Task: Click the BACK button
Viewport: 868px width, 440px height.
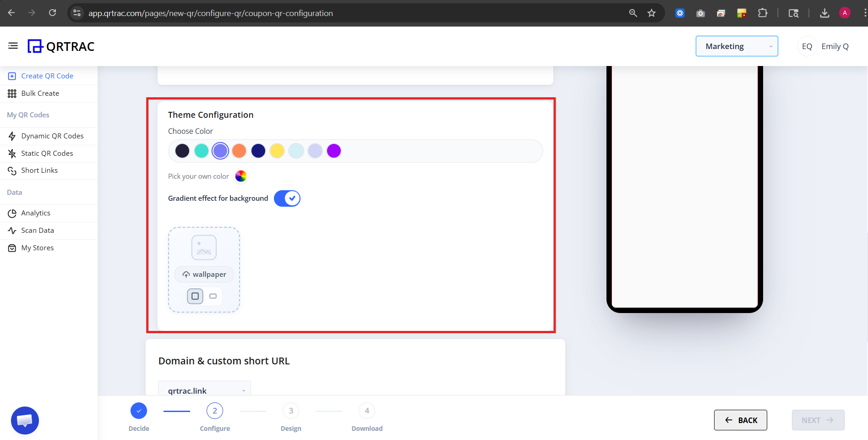Action: pos(740,420)
